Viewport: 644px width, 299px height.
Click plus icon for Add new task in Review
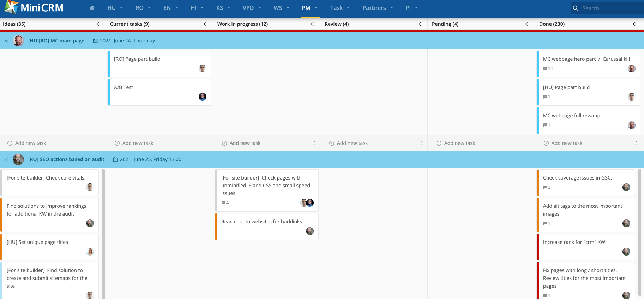pos(332,143)
